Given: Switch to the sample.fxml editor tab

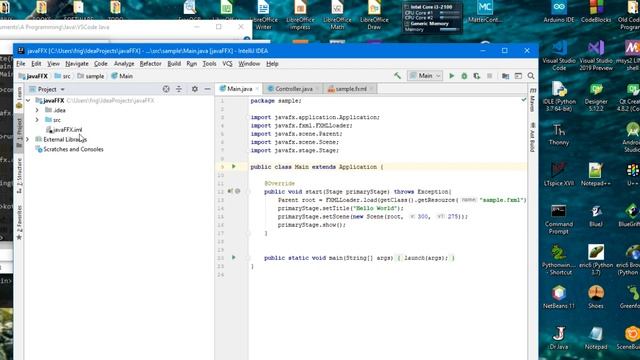Looking at the screenshot, I should click(351, 89).
